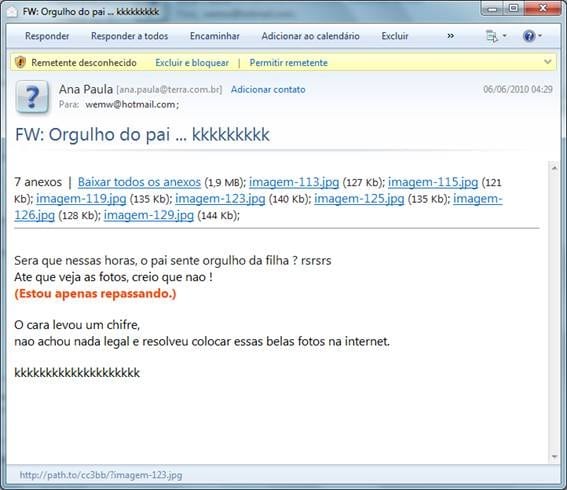Image resolution: width=567 pixels, height=490 pixels.
Task: Click Adicionar ao calendário
Action: coord(311,36)
